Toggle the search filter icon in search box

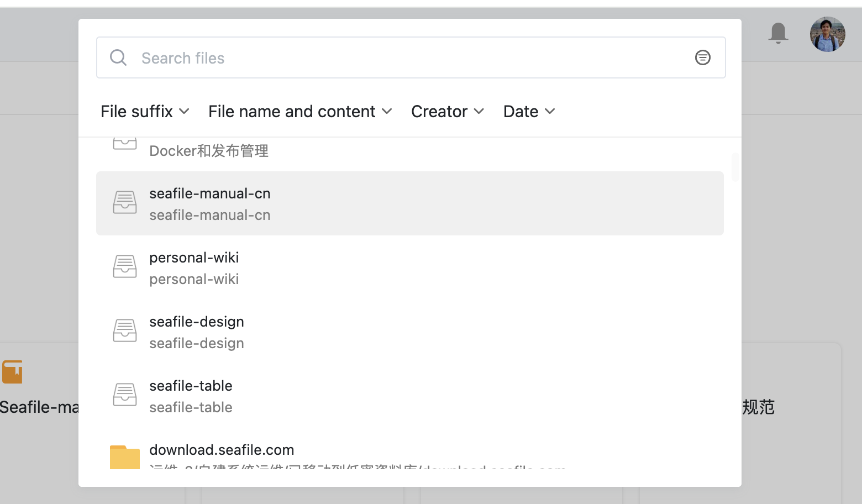[702, 57]
